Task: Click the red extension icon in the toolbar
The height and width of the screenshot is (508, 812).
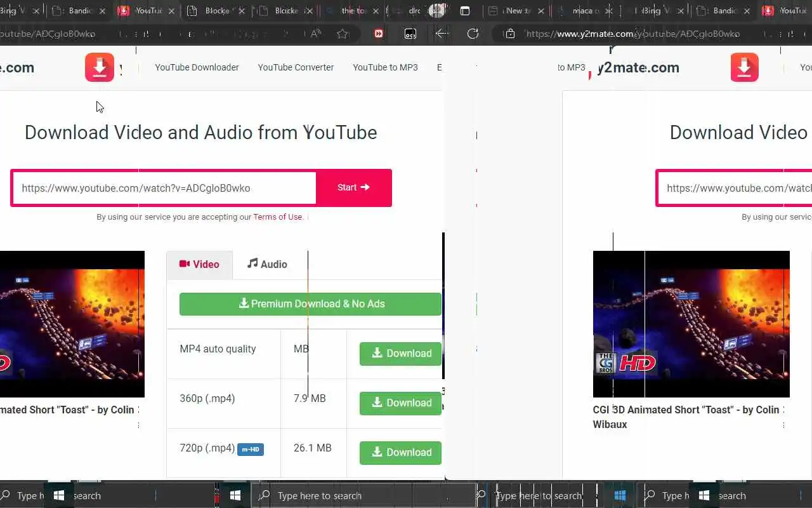Action: point(379,34)
